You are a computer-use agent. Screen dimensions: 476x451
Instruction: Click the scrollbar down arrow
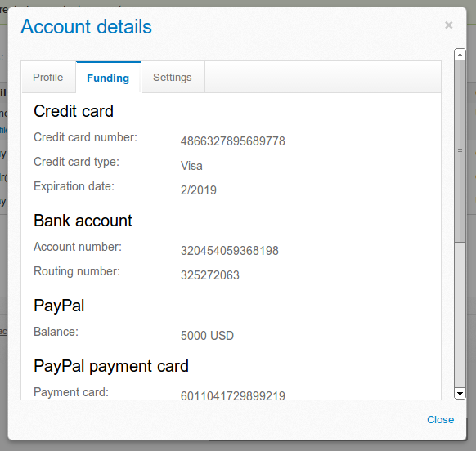(x=460, y=393)
